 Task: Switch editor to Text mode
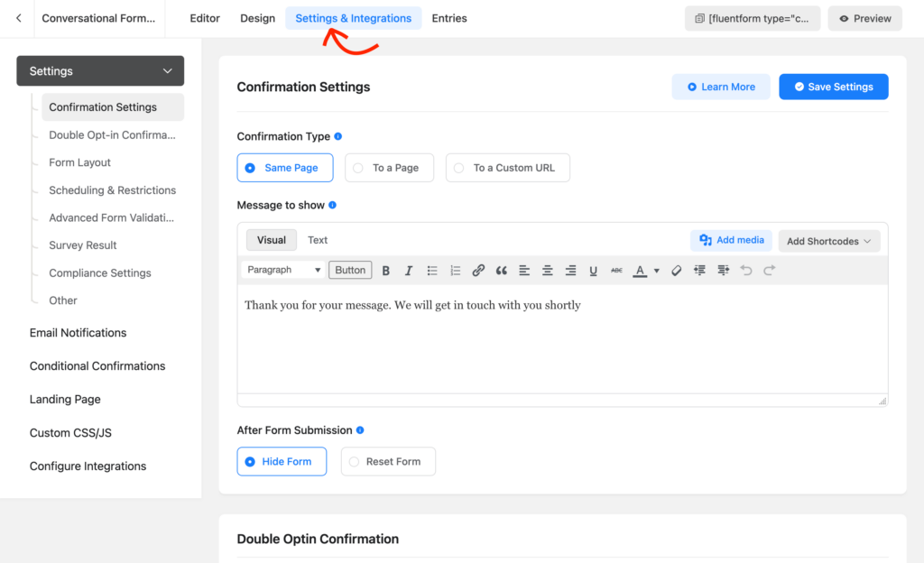[x=318, y=240]
